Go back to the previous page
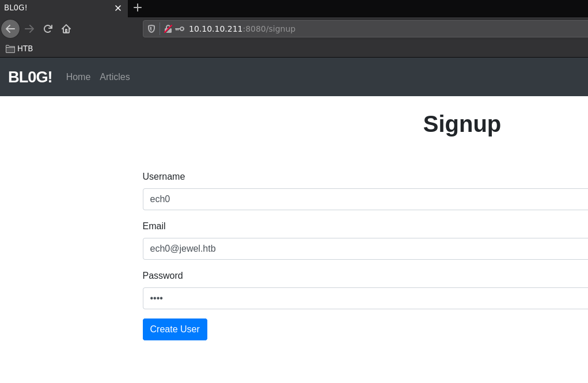 click(10, 29)
